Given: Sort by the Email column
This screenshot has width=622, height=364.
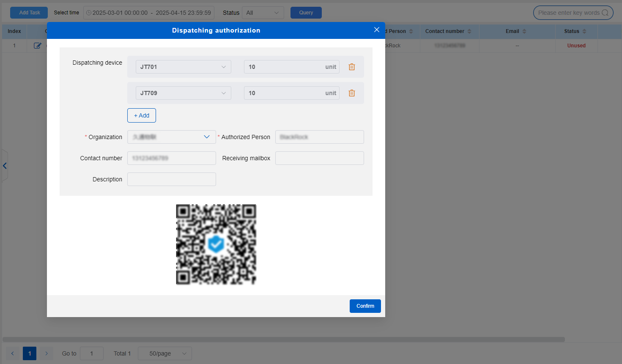Looking at the screenshot, I should 524,31.
